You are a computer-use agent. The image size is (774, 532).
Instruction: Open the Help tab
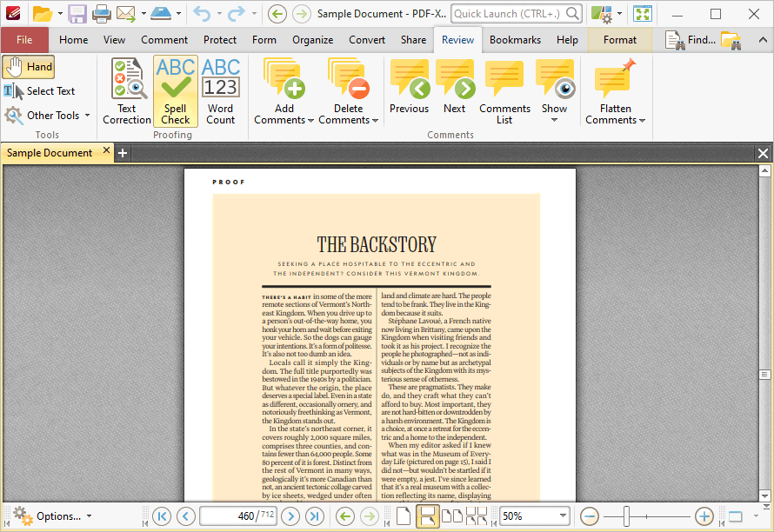(567, 40)
